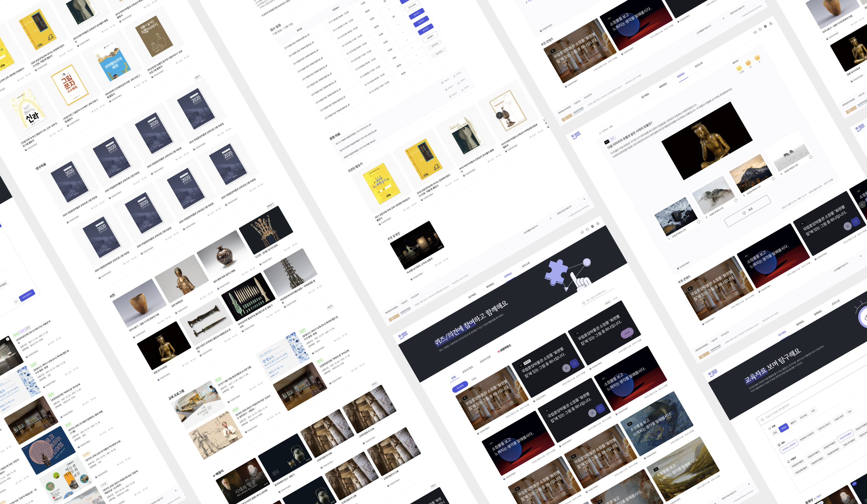Click the 오늘은 무엇을 알아볼까요 search field
The height and width of the screenshot is (504, 867).
coord(778,412)
